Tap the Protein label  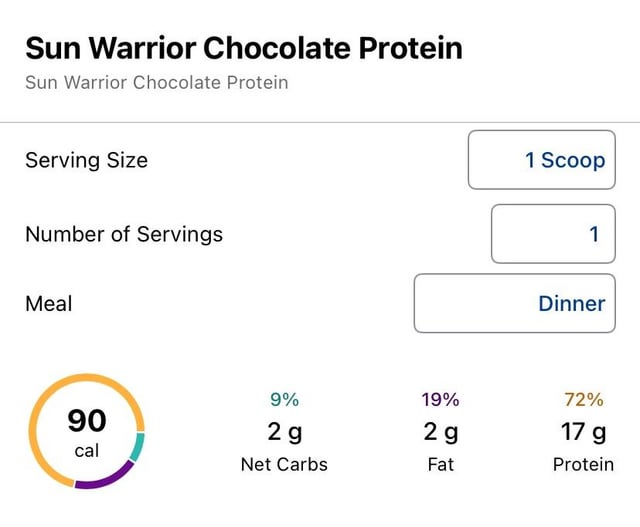tap(583, 464)
